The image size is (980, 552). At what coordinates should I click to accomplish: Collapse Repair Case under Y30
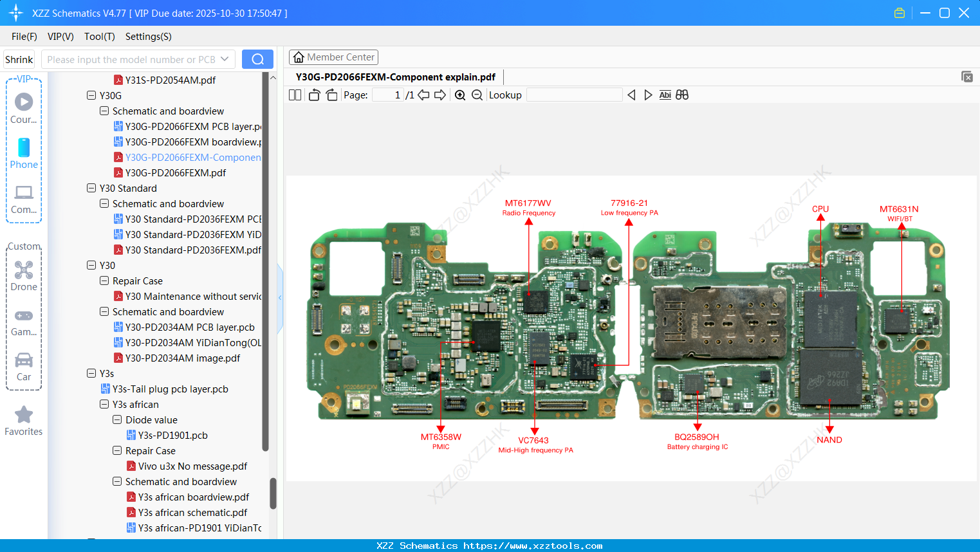point(104,281)
